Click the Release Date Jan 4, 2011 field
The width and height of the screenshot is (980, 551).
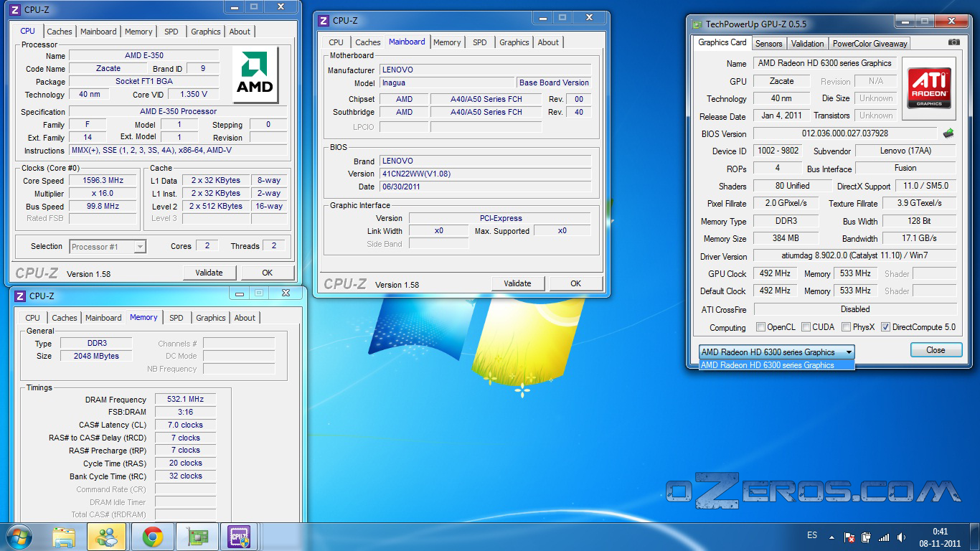(x=781, y=116)
